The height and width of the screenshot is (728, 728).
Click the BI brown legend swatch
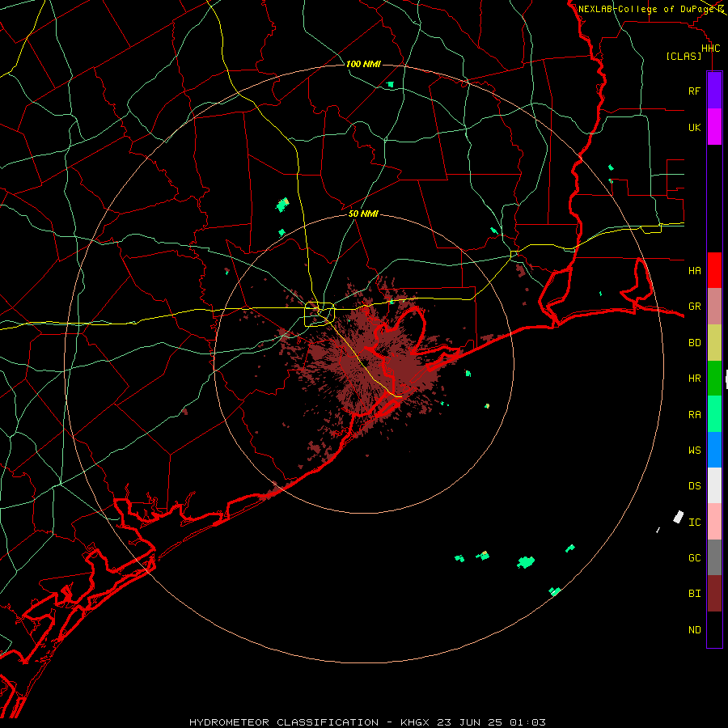pos(714,594)
